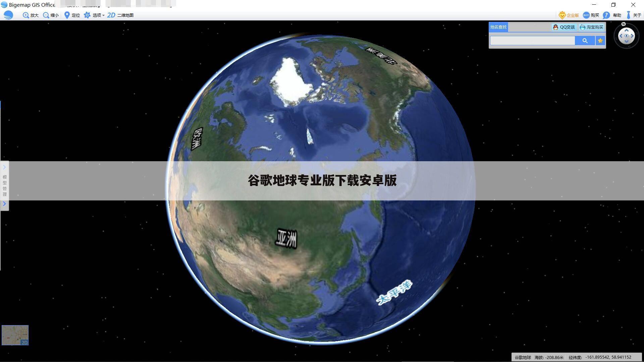Click the 购买 buy button
Screen dimensions: 644x362
(x=591, y=15)
